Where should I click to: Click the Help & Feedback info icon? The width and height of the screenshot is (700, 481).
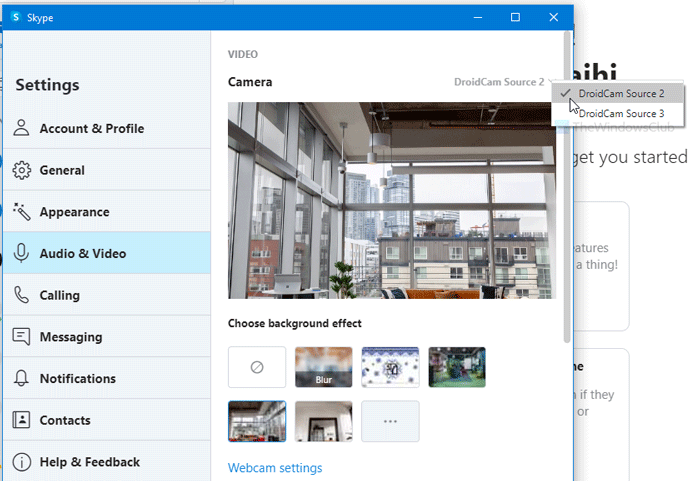click(21, 462)
